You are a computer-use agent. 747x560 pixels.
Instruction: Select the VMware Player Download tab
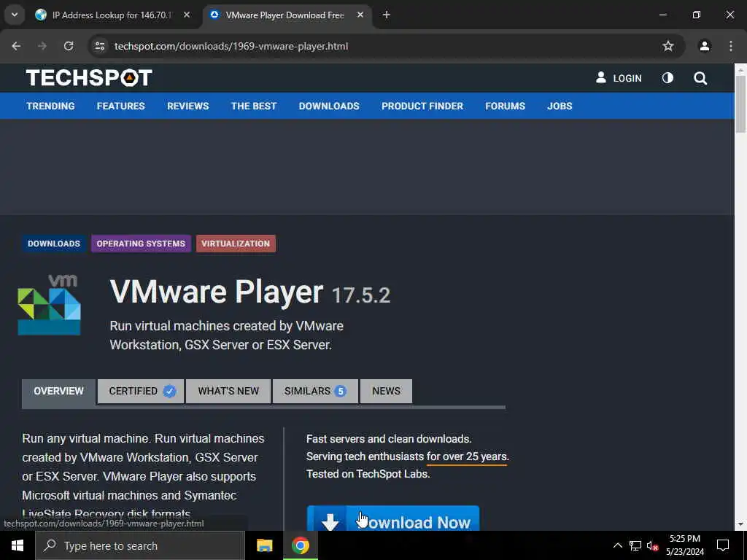point(287,15)
